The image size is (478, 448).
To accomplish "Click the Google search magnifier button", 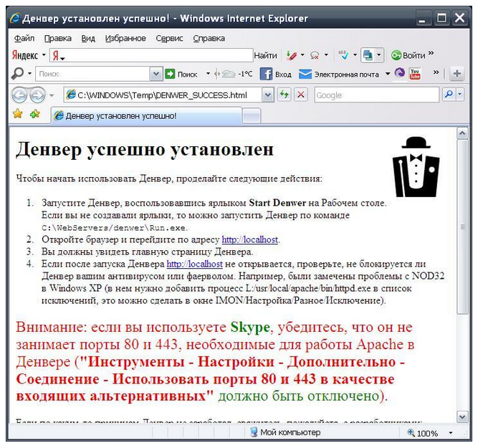I will 449,95.
